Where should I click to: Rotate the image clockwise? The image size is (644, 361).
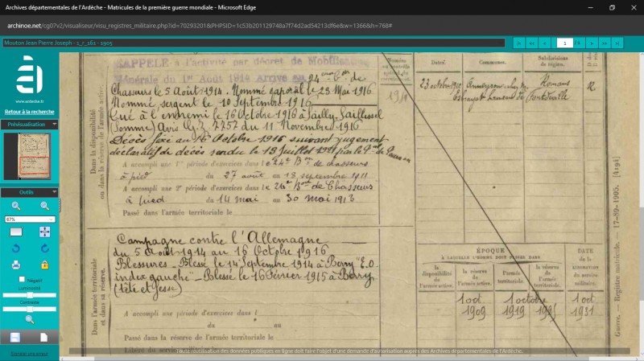pyautogui.click(x=45, y=248)
